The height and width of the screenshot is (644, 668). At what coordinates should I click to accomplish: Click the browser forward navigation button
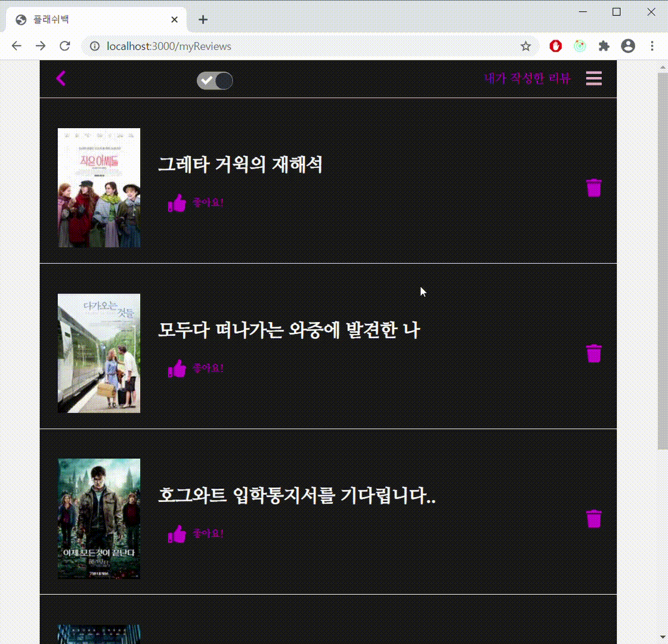click(x=41, y=46)
